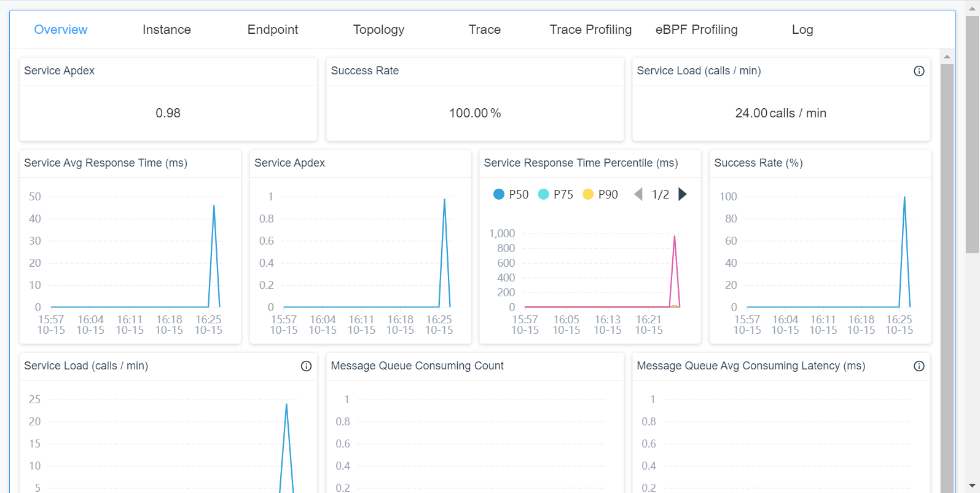
Task: Click info icon on top Service Load card
Action: click(919, 71)
